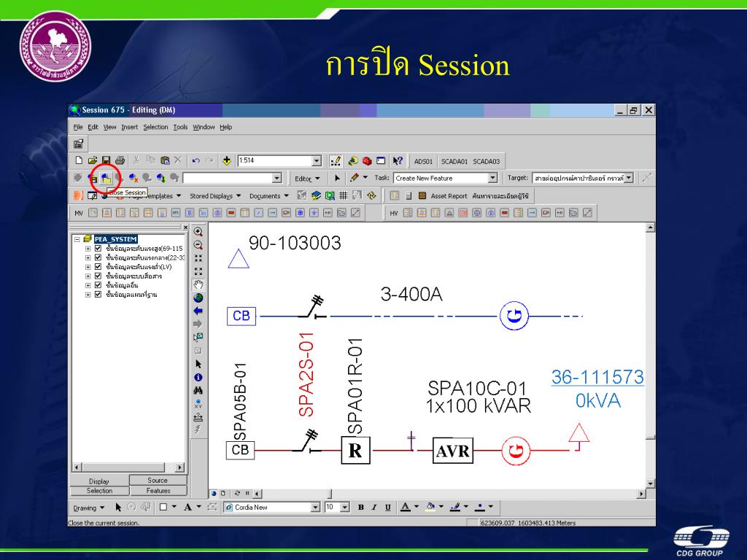
Task: Toggle Underline text formatting
Action: pos(388,507)
